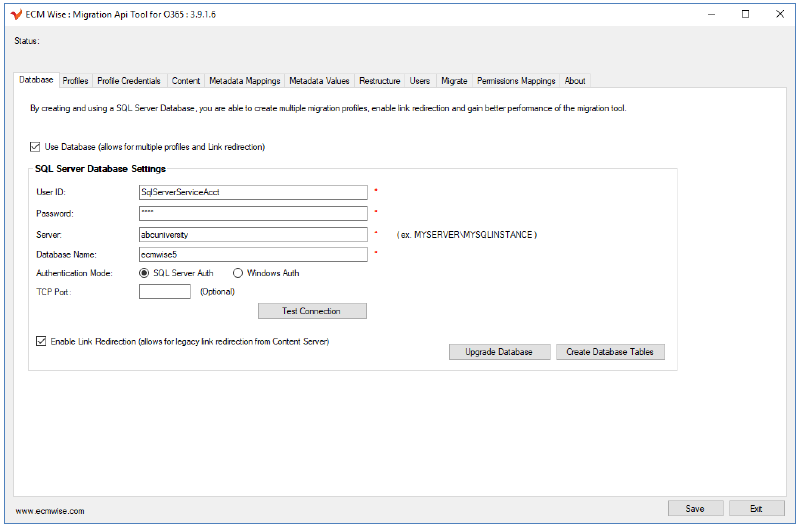Open the Migrate tab
Image resolution: width=798 pixels, height=530 pixels.
coord(454,81)
